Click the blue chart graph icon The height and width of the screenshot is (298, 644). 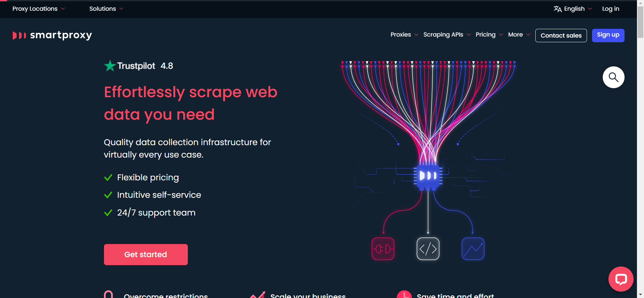click(x=473, y=249)
